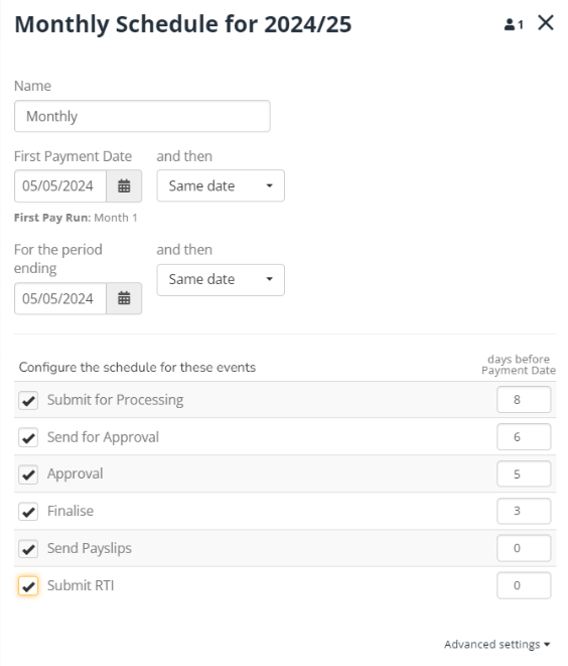Viewport: 568px width, 666px height.
Task: Toggle the Submit RTI checkbox
Action: tap(28, 586)
